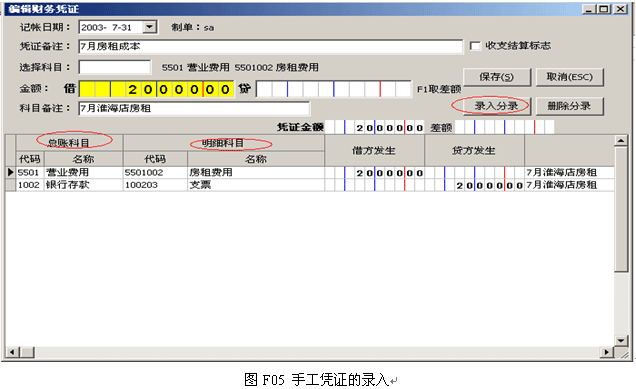636x389 pixels.
Task: Click the vertical scrollbar up arrow
Action: [621, 141]
